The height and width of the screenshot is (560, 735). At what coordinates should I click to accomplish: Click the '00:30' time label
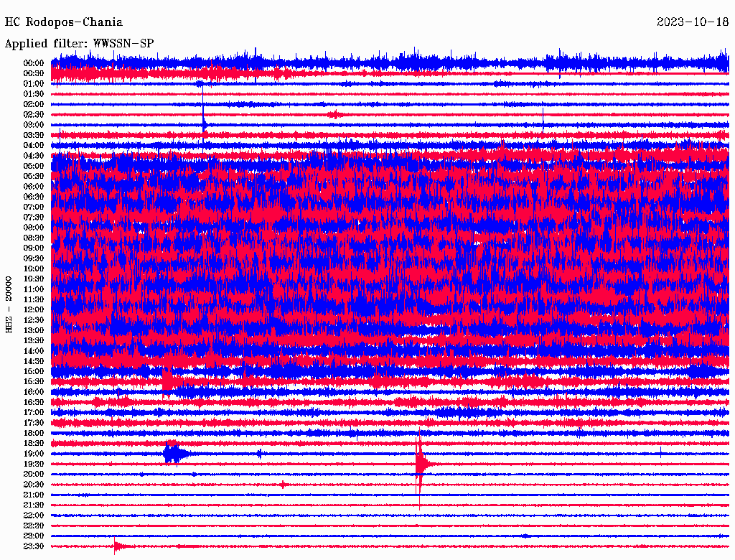pos(34,73)
